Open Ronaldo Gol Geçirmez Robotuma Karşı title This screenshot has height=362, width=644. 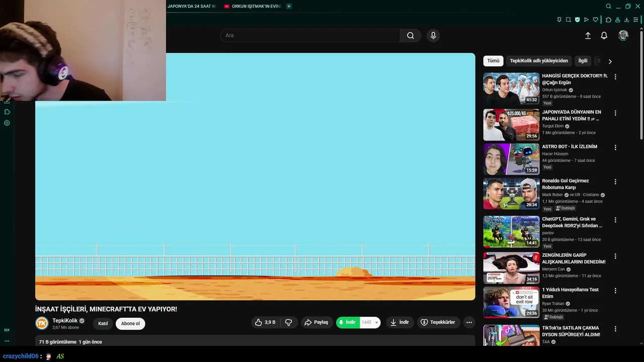pyautogui.click(x=566, y=184)
